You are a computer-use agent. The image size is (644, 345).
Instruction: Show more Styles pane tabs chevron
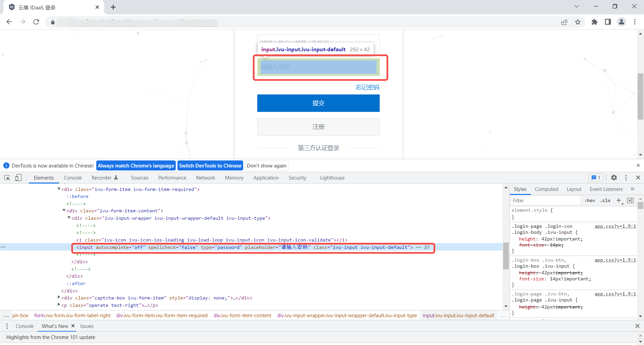(x=632, y=189)
